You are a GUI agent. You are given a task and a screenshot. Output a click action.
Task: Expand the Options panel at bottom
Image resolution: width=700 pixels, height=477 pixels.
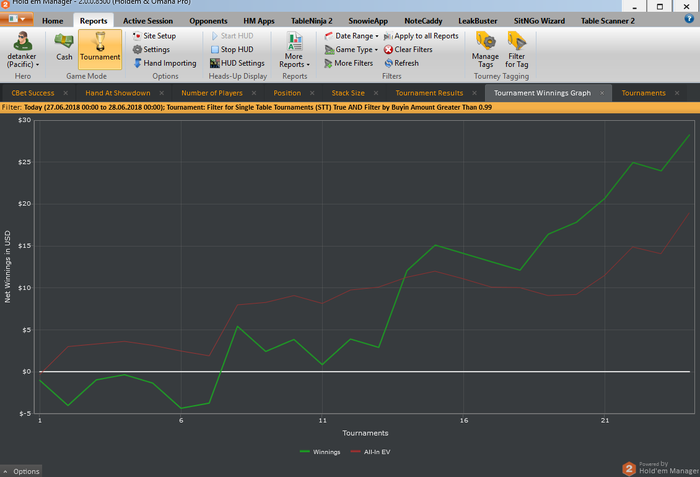(x=21, y=471)
